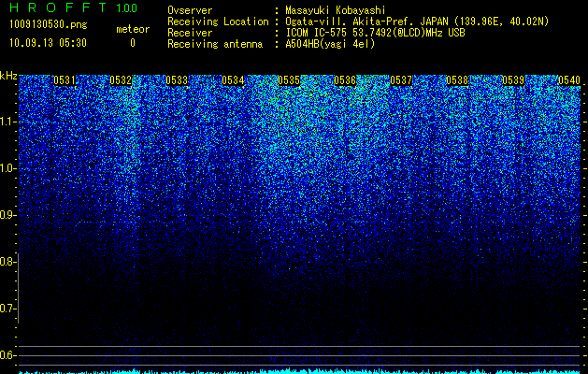Click the 0535 time marker
This screenshot has width=588, height=374.
pos(289,80)
